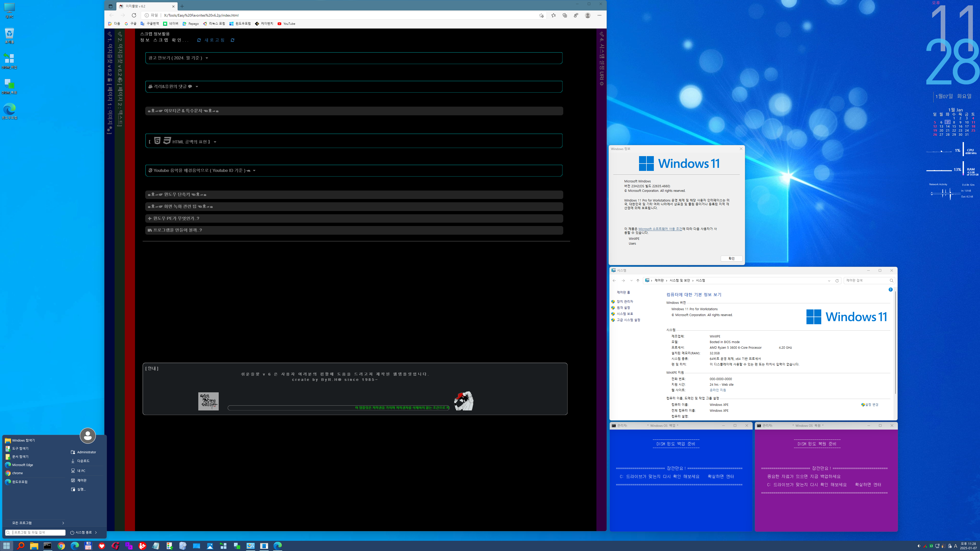Image resolution: width=980 pixels, height=551 pixels.
Task: Click the 확인 button in Windows 정보
Action: point(731,259)
